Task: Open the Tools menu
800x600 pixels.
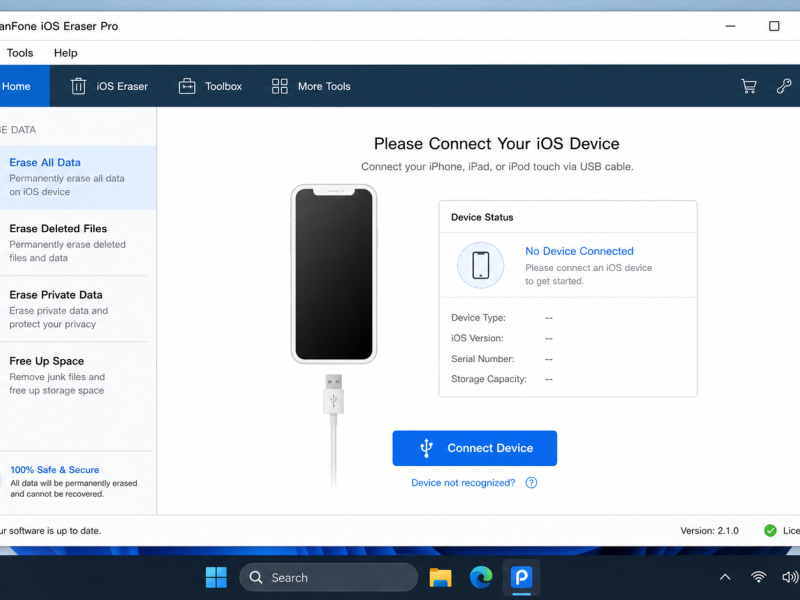Action: coord(20,53)
